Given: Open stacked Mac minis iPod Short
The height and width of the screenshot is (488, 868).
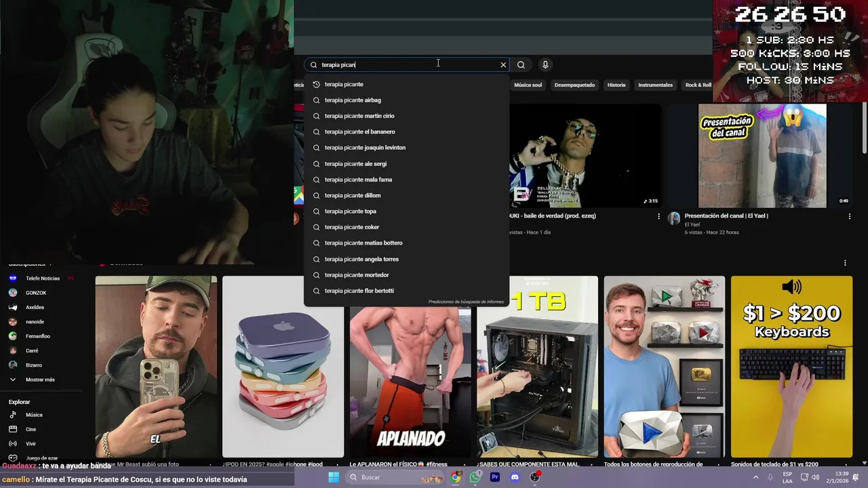Looking at the screenshot, I should click(x=283, y=367).
